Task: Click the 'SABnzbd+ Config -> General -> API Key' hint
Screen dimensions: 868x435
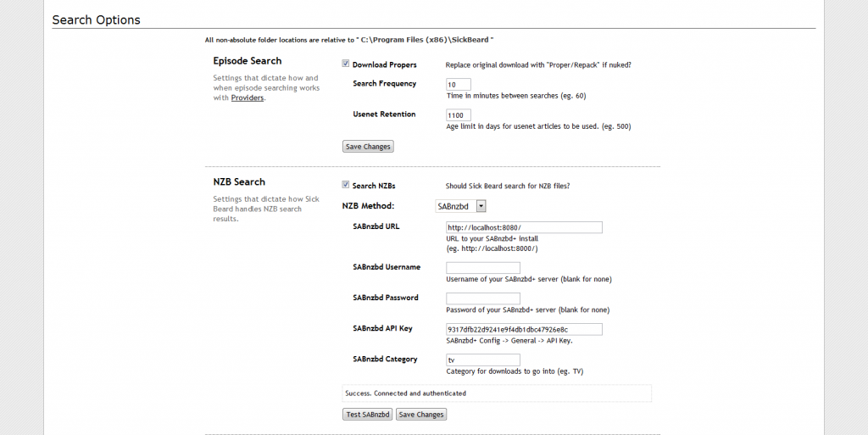Action: tap(509, 341)
